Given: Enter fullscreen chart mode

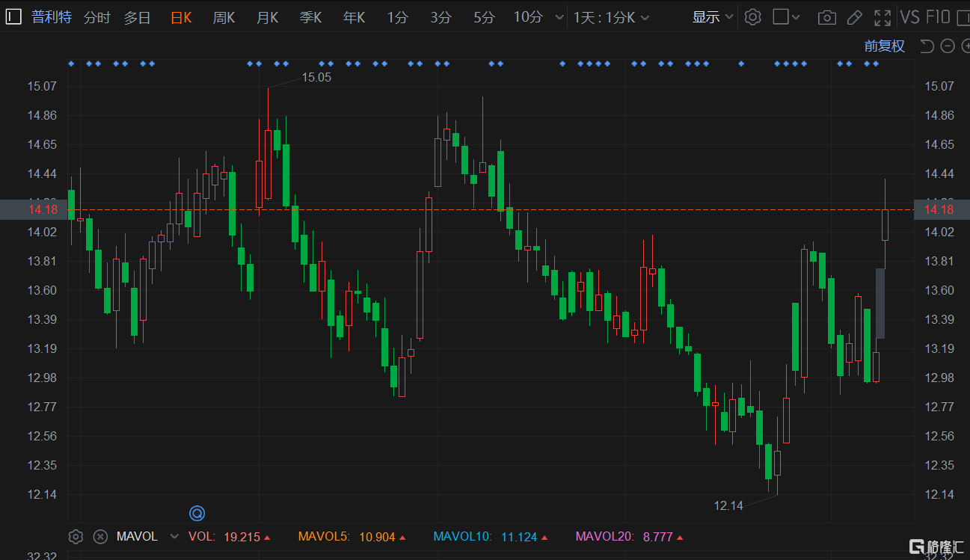Looking at the screenshot, I should (882, 17).
